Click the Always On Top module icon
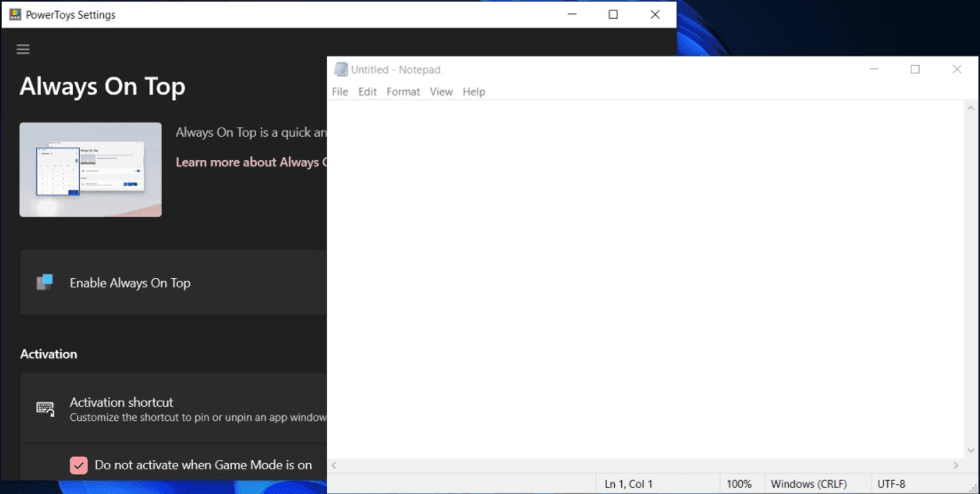Image resolution: width=980 pixels, height=494 pixels. pos(44,283)
